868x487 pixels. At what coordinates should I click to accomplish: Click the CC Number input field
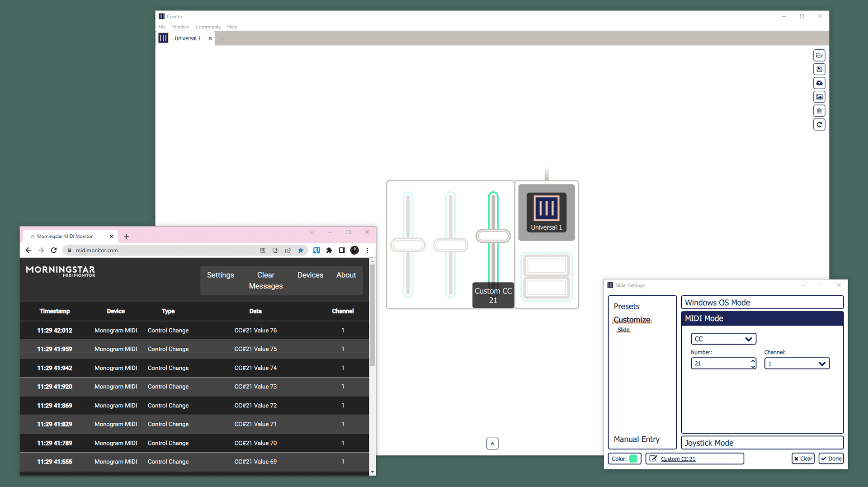point(720,364)
